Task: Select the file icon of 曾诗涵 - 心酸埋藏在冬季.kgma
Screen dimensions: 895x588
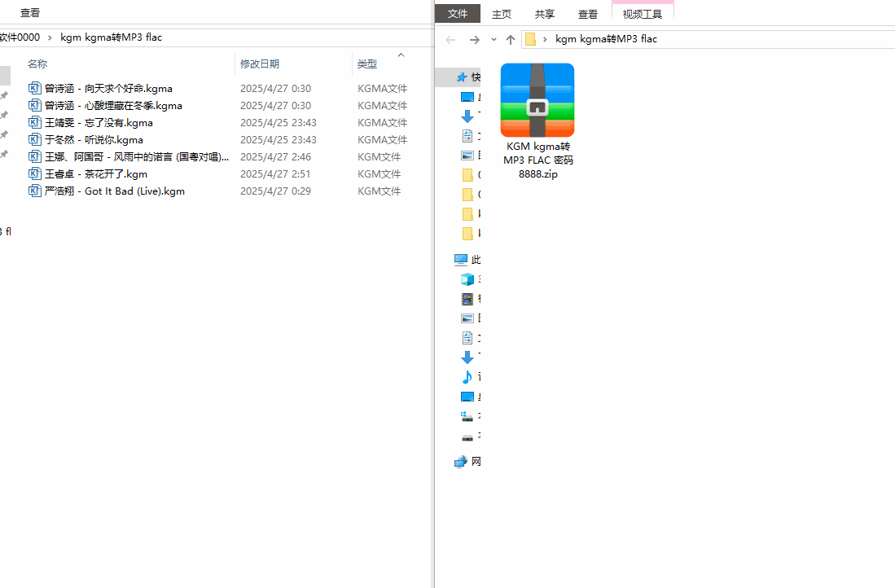Action: pos(35,105)
